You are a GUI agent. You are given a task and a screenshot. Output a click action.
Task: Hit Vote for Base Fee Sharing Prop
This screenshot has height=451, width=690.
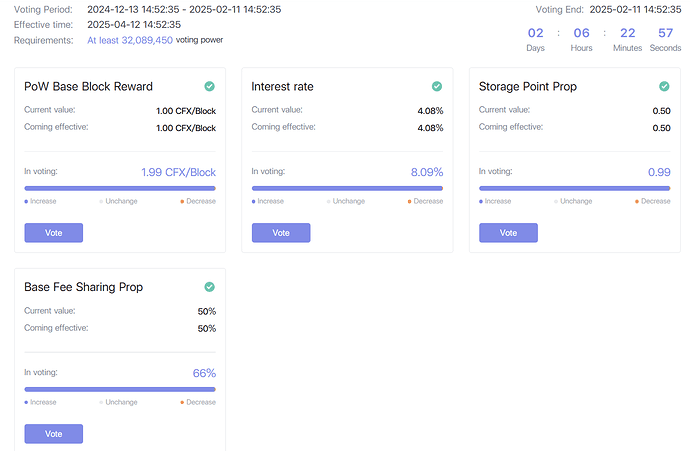[x=53, y=433]
